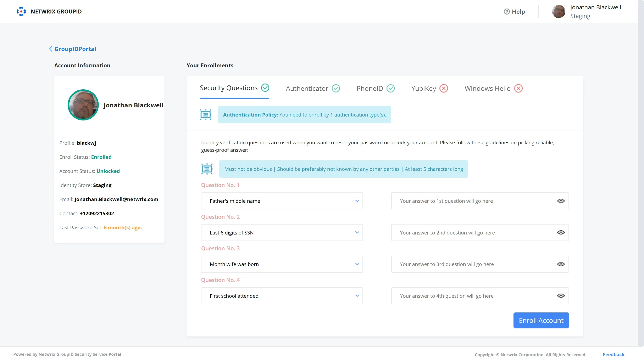Click the Identity Store Staging value
Screen dimensions: 644x362
point(102,185)
